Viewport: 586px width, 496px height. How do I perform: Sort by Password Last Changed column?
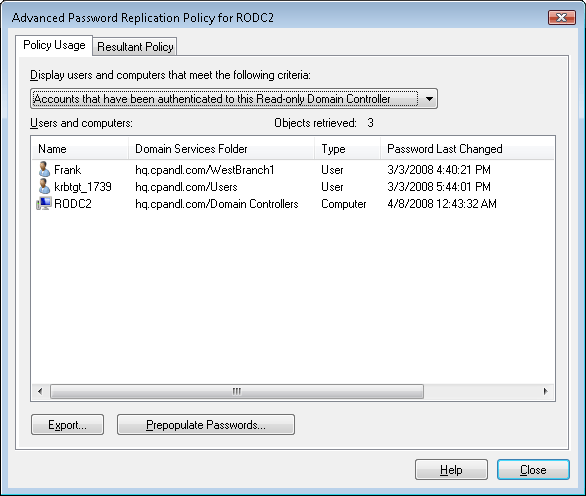[x=467, y=149]
